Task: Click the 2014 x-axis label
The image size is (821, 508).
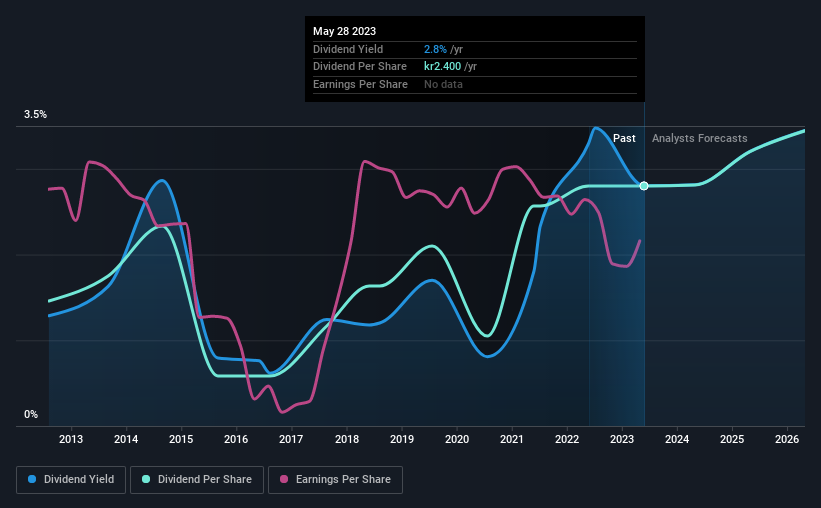Action: pyautogui.click(x=126, y=439)
